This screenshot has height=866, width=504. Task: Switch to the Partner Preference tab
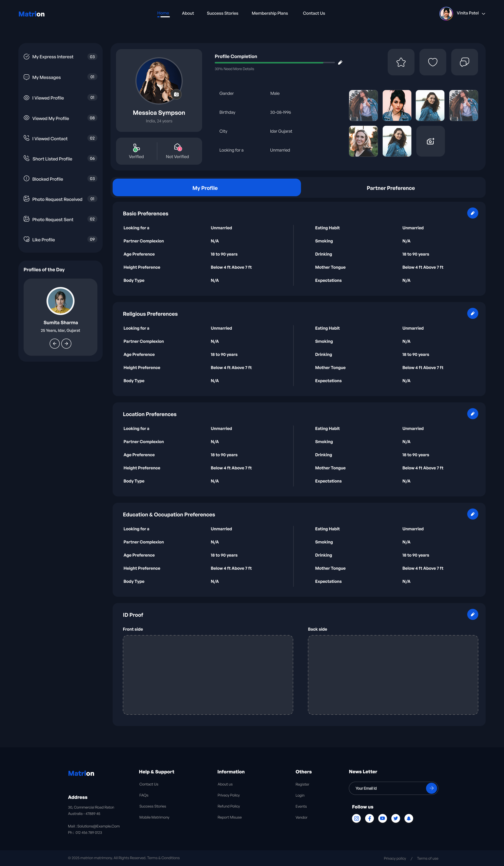(391, 188)
